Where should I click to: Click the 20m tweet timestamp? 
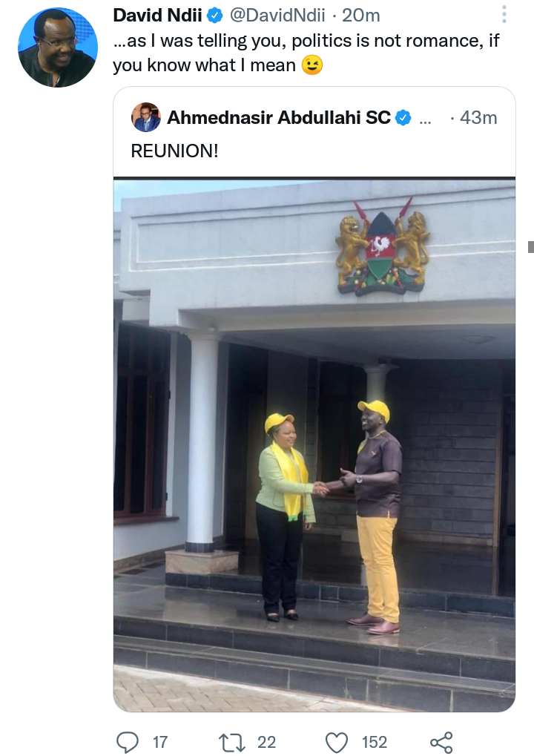click(361, 16)
